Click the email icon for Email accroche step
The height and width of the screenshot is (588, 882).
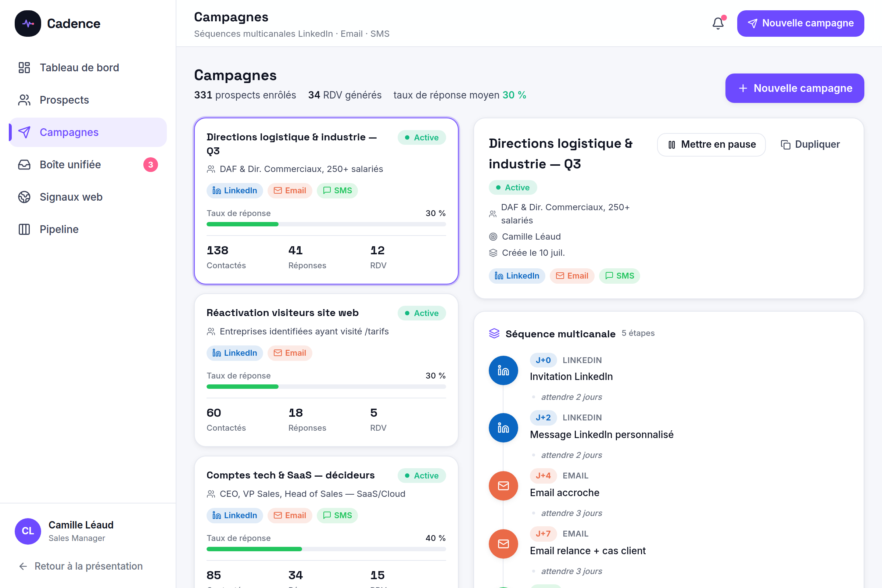[x=503, y=485]
